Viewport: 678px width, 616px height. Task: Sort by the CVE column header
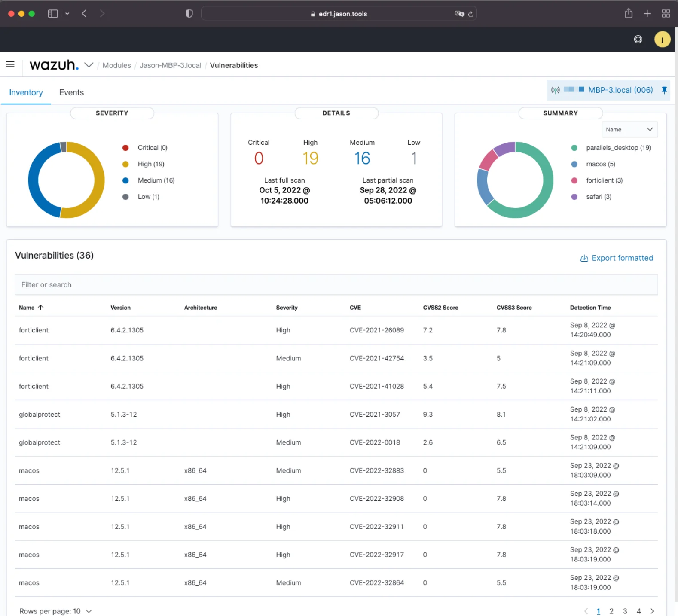pos(355,308)
